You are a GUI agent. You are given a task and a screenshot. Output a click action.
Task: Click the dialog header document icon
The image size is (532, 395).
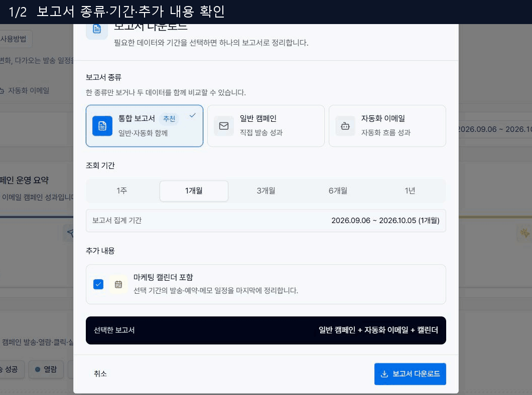[x=97, y=29]
